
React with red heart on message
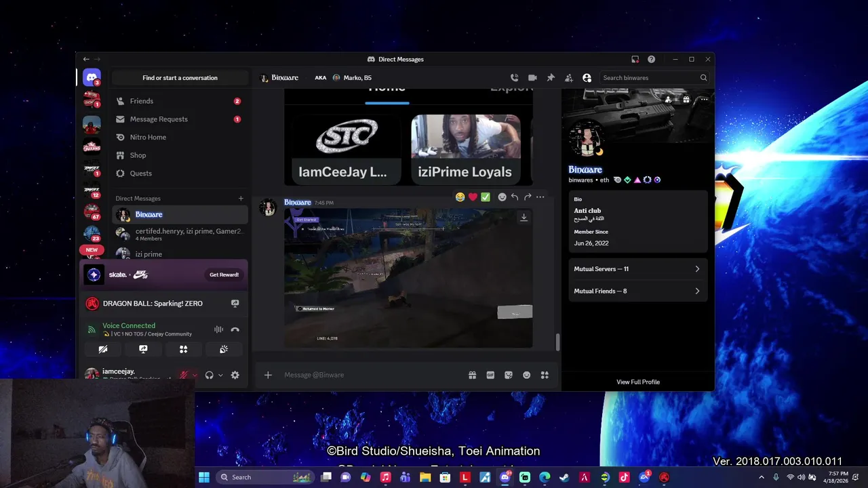point(473,197)
